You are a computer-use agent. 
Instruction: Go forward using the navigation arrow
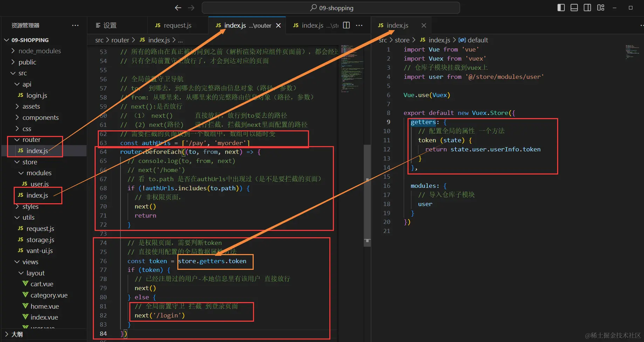tap(191, 8)
